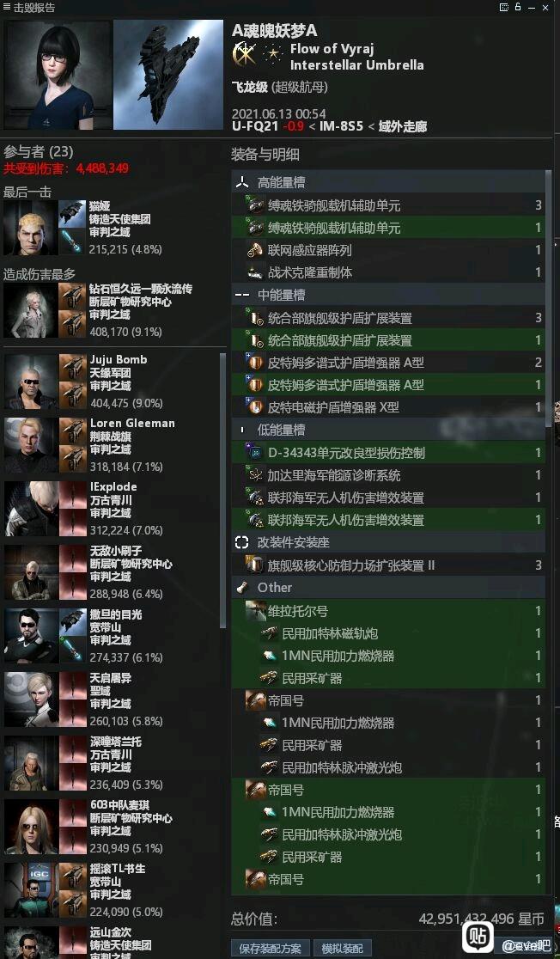Image resolution: width=560 pixels, height=959 pixels.
Task: Click the fitting list vertical scrollbar
Action: 549,300
